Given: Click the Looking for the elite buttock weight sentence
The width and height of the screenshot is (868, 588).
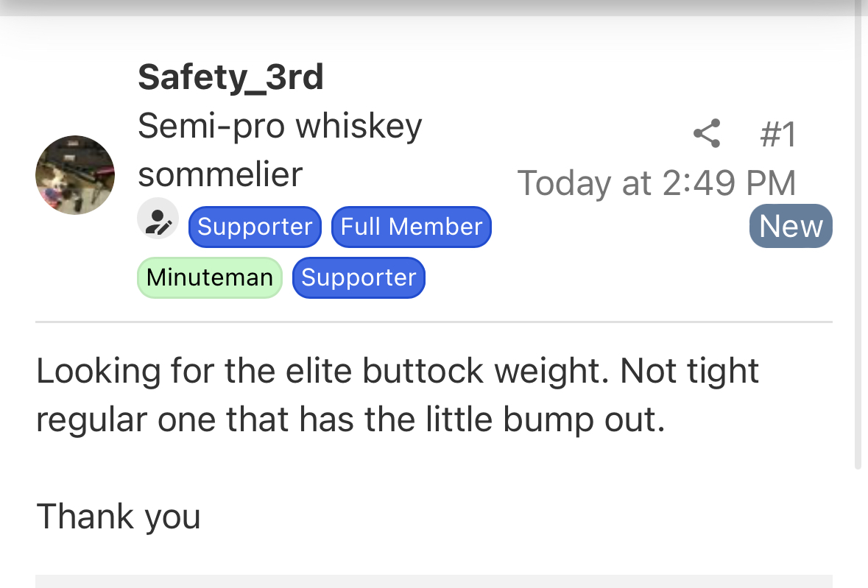Looking at the screenshot, I should [322, 370].
